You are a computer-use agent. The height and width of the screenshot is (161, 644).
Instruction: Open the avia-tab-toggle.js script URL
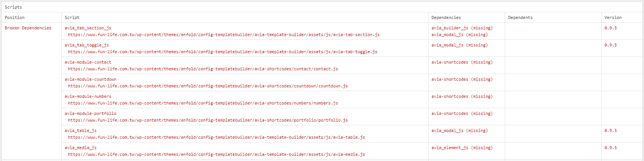(x=222, y=52)
